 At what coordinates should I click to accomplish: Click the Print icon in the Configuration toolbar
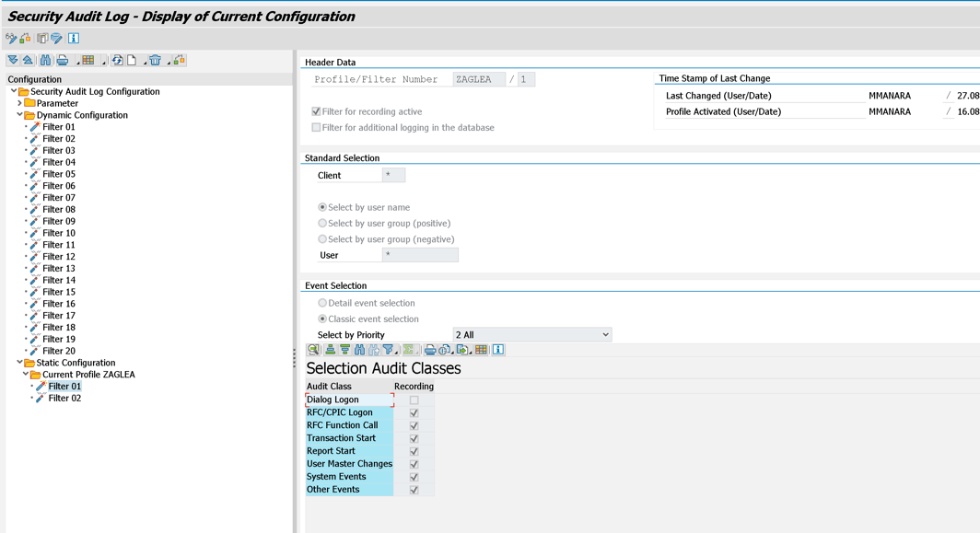coord(62,59)
